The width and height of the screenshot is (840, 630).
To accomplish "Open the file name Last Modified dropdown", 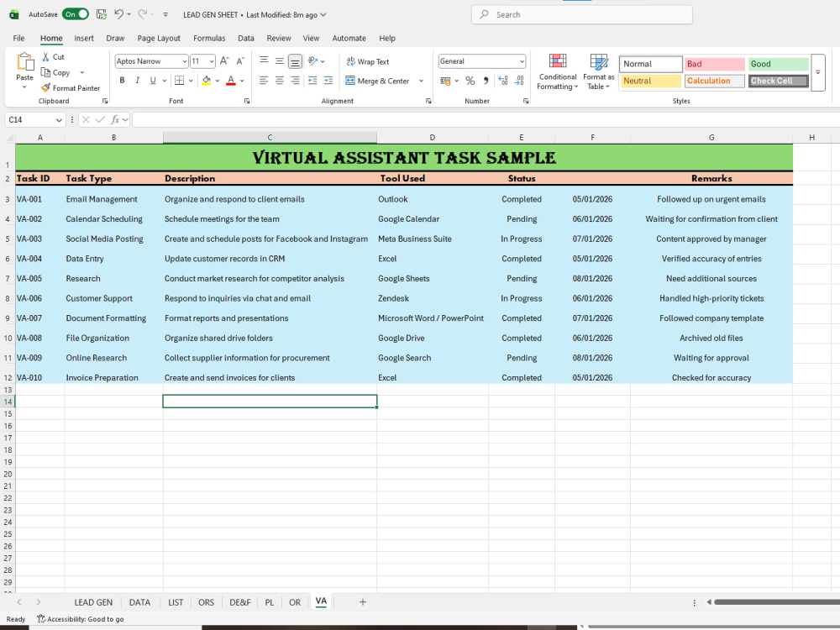I will 323,15.
